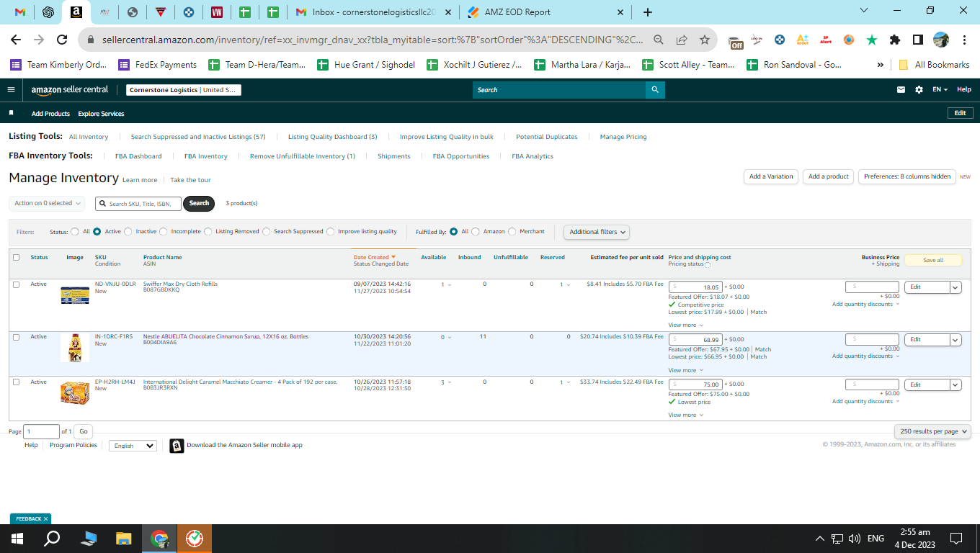
Task: Click the zoom magnifier icon in address bar
Action: coord(659,40)
